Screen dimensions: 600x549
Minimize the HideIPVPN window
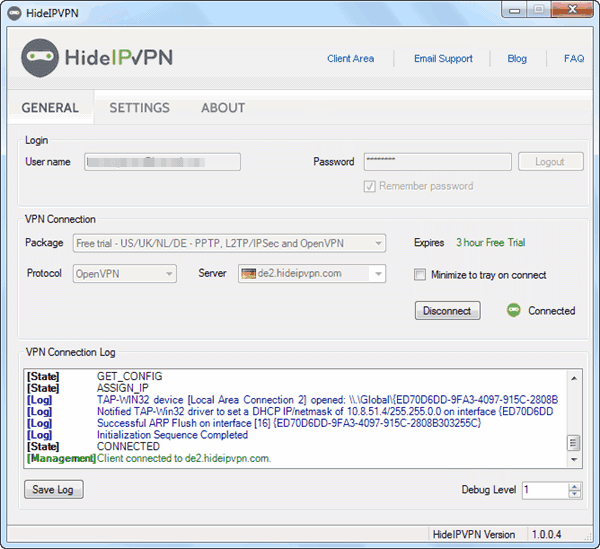(x=514, y=10)
